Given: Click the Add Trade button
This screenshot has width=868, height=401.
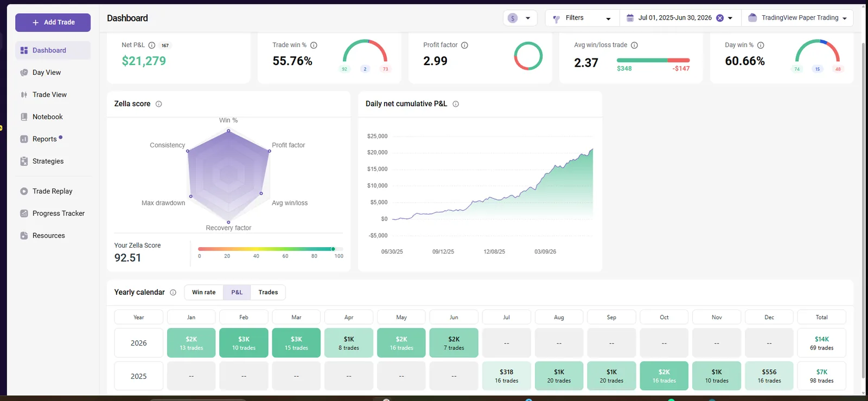Looking at the screenshot, I should [x=53, y=22].
